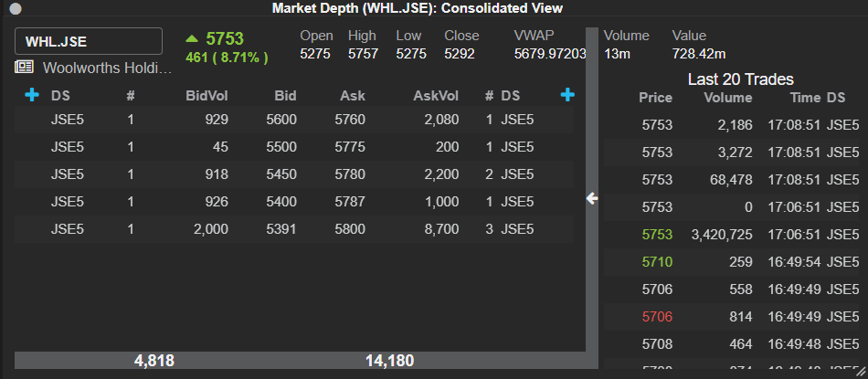Sort by BidVol column header

[206, 96]
